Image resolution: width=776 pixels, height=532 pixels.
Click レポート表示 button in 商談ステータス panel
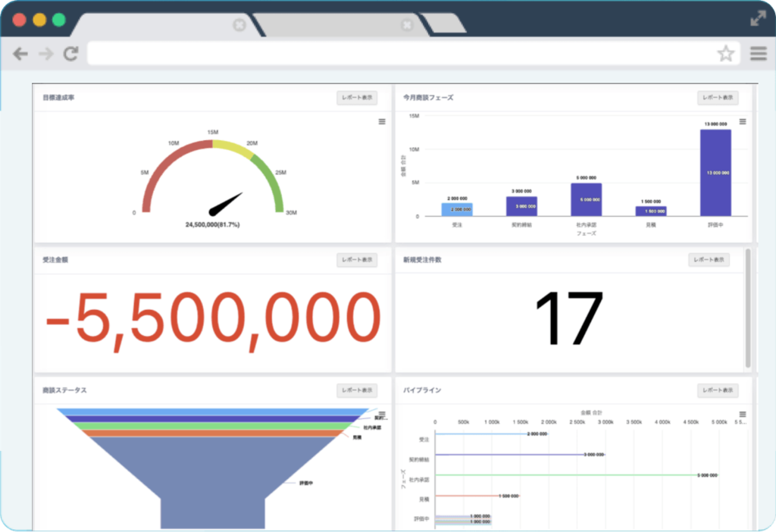click(x=357, y=390)
